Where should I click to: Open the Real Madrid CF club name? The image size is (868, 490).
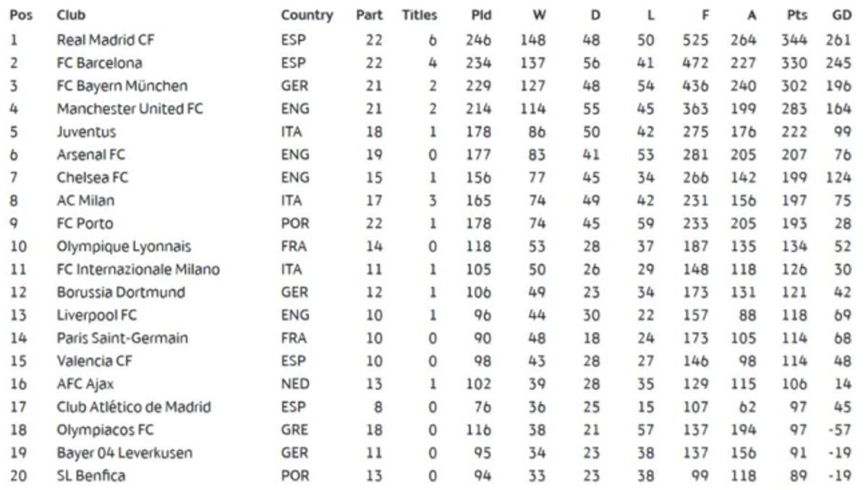pyautogui.click(x=106, y=40)
